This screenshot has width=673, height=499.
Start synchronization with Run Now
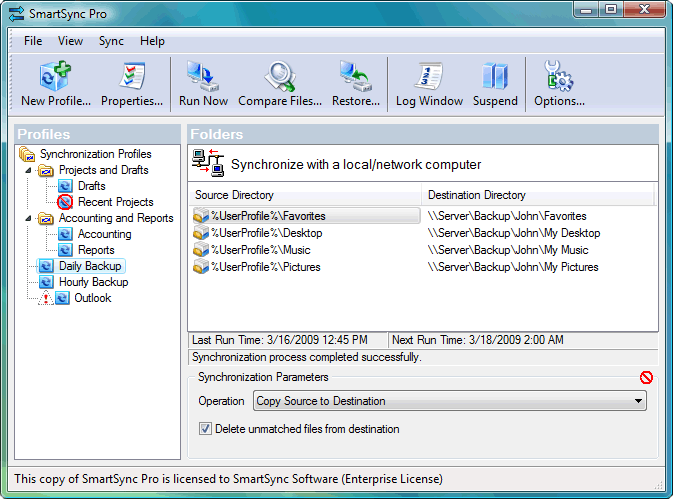(x=203, y=78)
